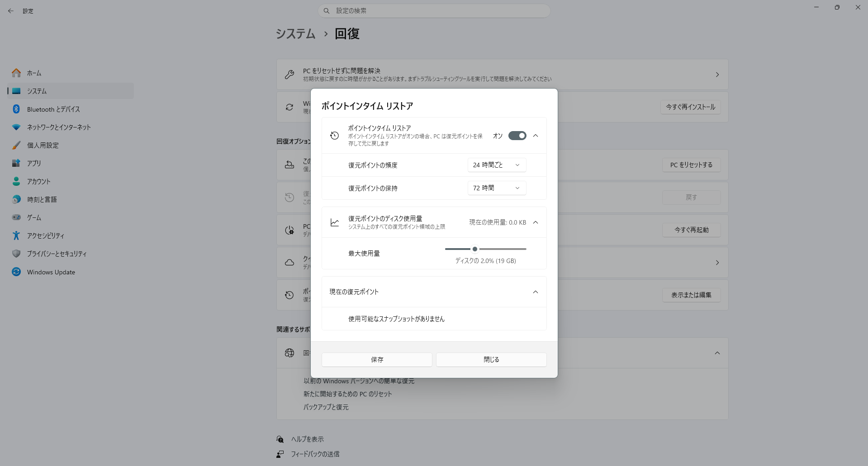868x466 pixels.
Task: Click the search magnifier icon in 設定の検索
Action: (x=327, y=11)
